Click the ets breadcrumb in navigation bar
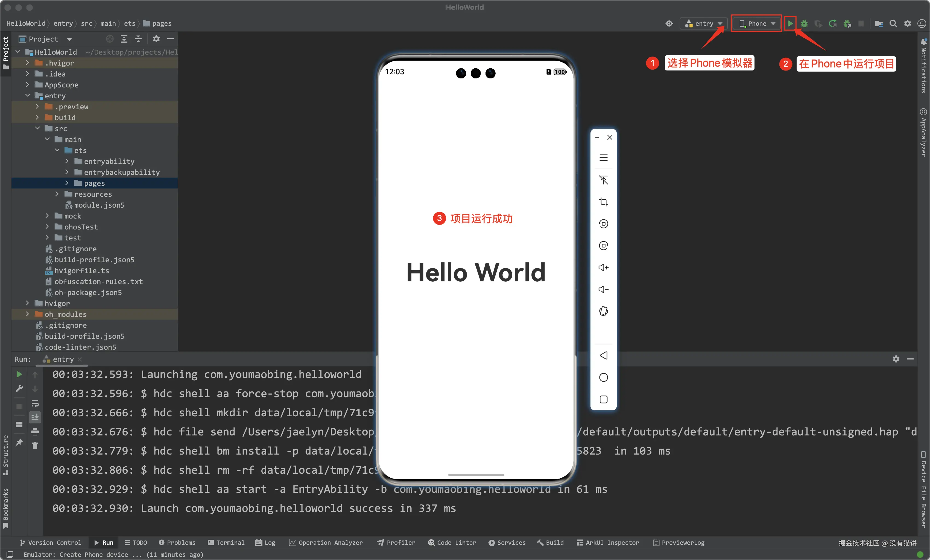Viewport: 930px width, 560px height. (130, 23)
